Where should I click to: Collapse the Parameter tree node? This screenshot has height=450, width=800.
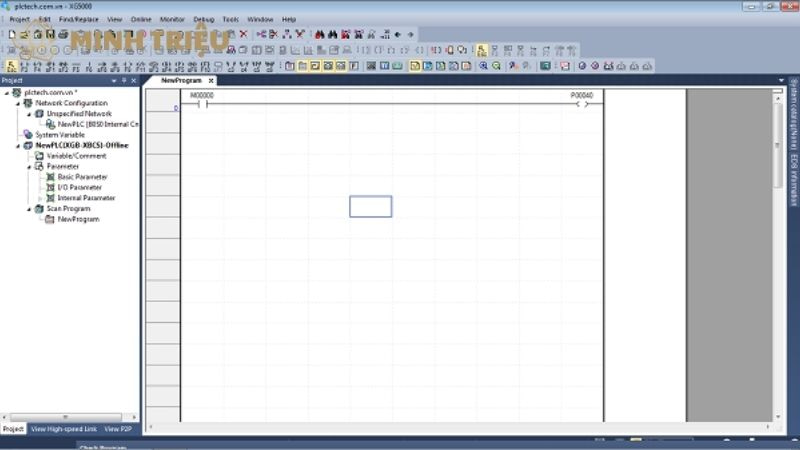click(29, 166)
